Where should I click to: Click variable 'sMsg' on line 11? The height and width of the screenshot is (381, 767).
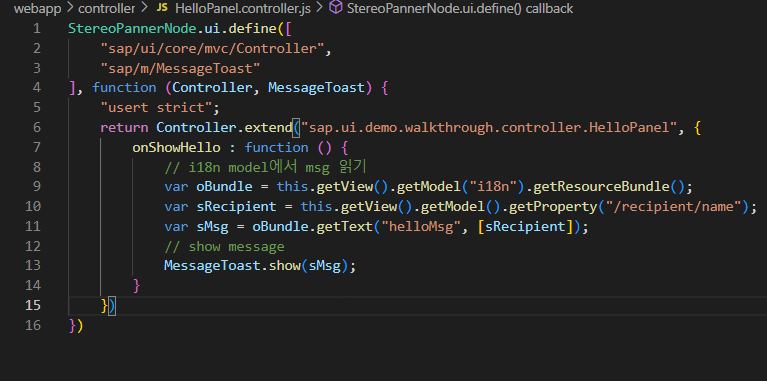tap(212, 226)
